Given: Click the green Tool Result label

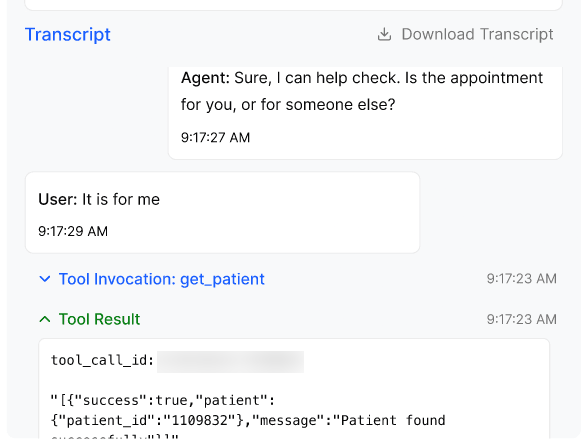Looking at the screenshot, I should coord(99,320).
